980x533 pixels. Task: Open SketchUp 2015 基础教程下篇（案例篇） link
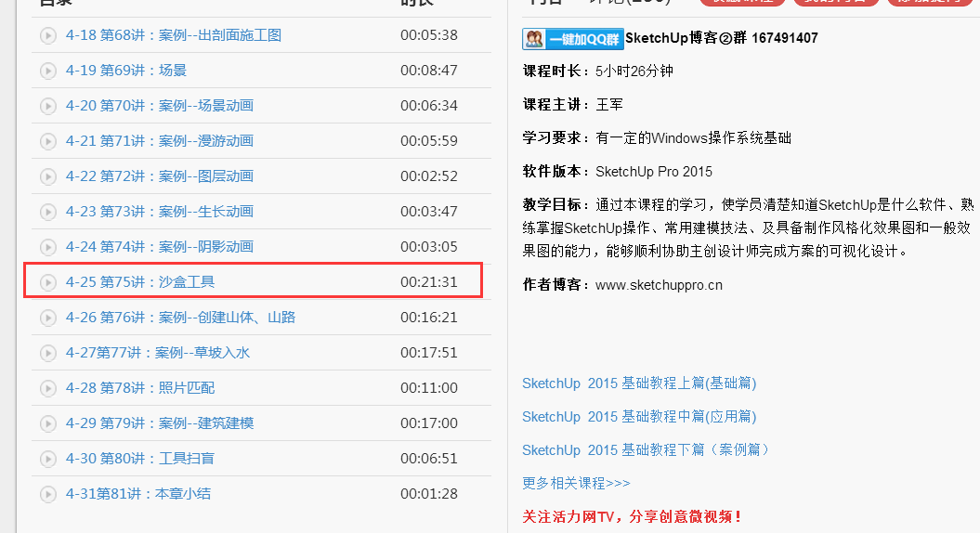pos(646,450)
